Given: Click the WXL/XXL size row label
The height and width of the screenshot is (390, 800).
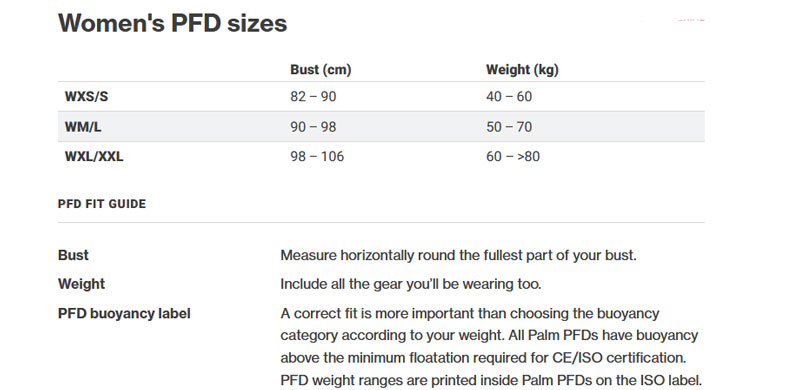Looking at the screenshot, I should [x=94, y=156].
